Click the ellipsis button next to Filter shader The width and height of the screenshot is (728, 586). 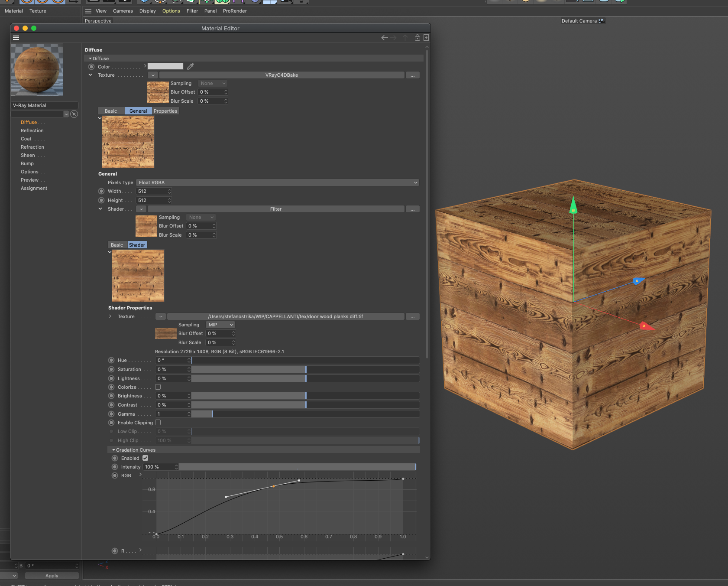(x=413, y=209)
